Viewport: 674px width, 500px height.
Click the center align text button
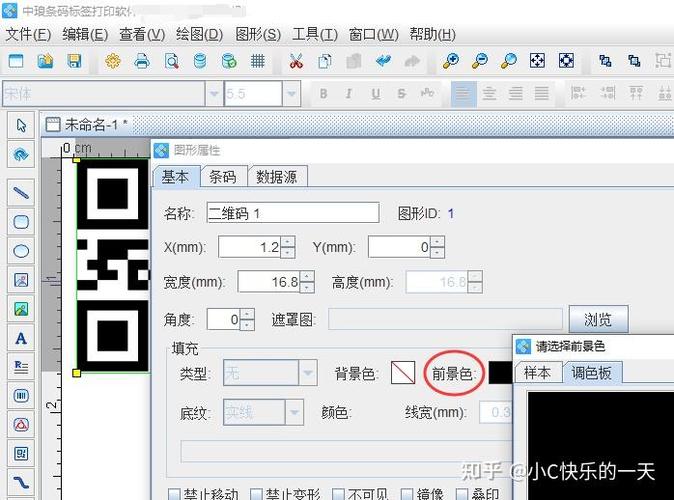coord(489,93)
